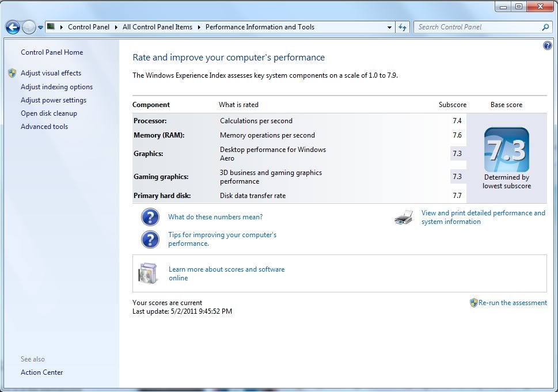Viewport: 558px width, 392px height.
Task: Open Help with the blue question mark
Action: point(547,45)
